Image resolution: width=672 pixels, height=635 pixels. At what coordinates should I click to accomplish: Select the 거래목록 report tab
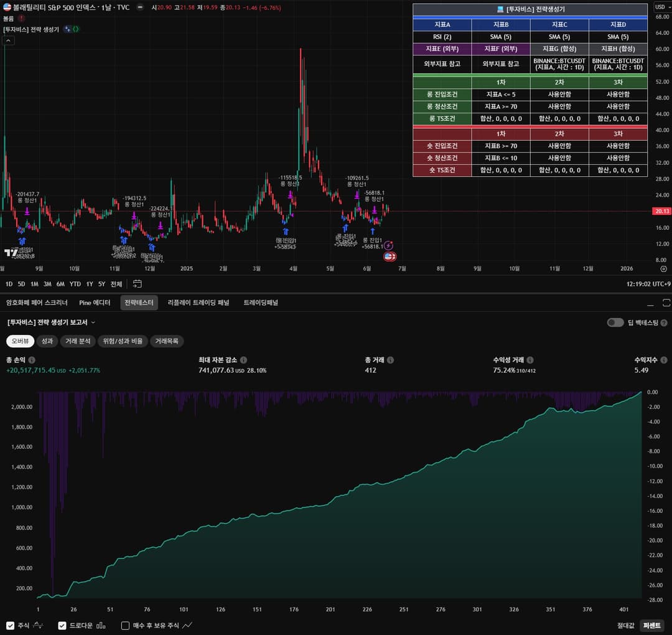pos(167,341)
